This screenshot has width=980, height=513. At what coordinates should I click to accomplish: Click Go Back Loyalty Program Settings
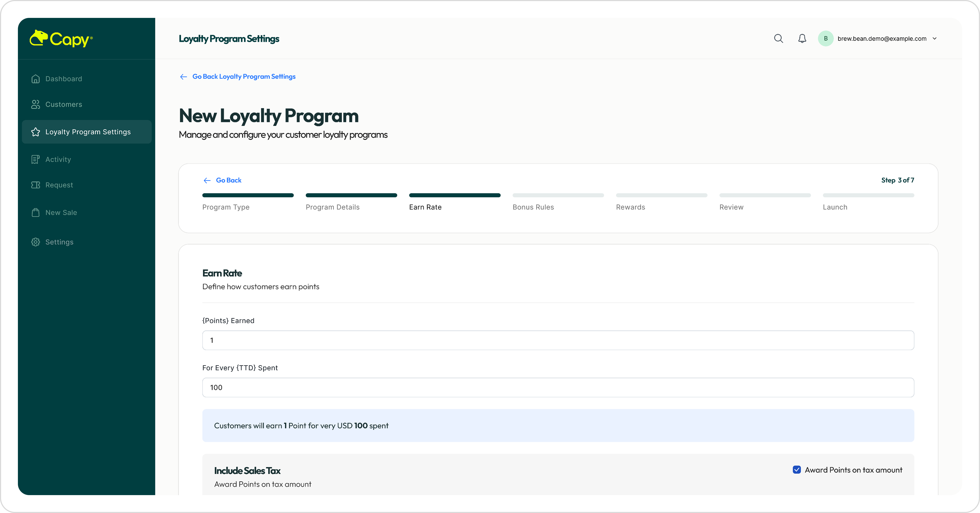[x=243, y=76]
